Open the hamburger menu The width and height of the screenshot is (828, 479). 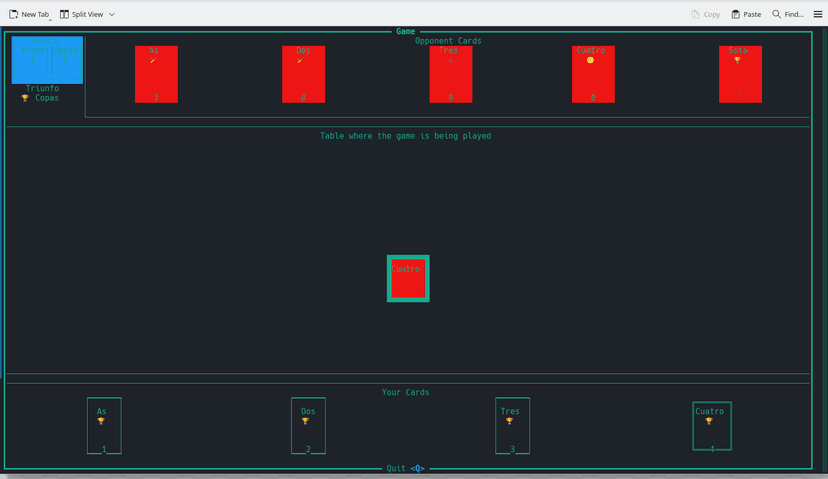pos(818,14)
